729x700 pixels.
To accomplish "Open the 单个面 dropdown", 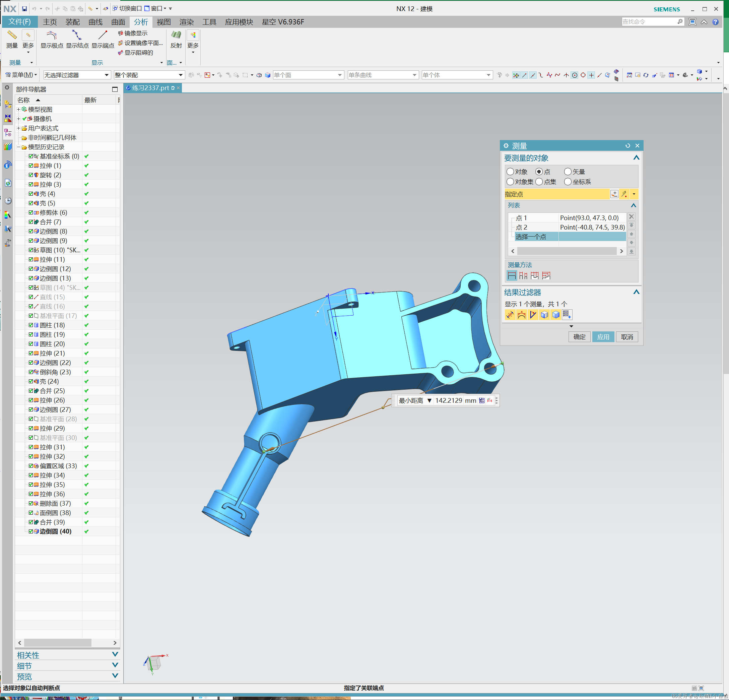I will pyautogui.click(x=308, y=75).
